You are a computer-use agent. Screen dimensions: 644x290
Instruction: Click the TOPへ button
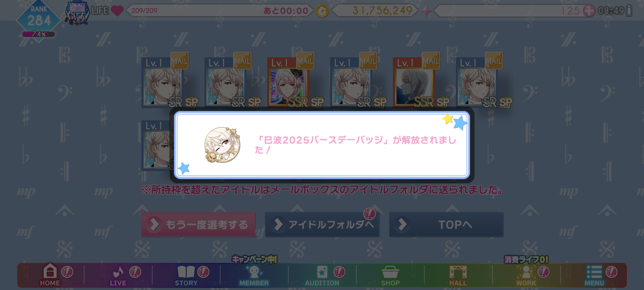446,224
